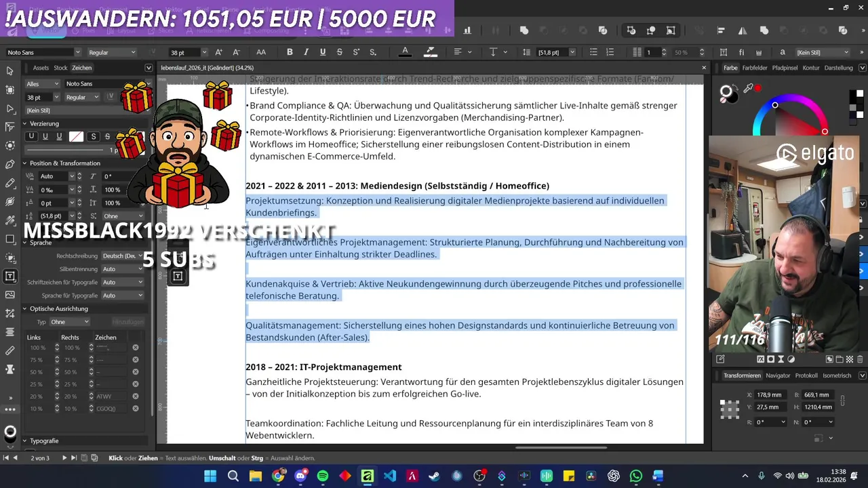Open Spotify from the taskbar
The image size is (868, 488).
click(x=323, y=476)
